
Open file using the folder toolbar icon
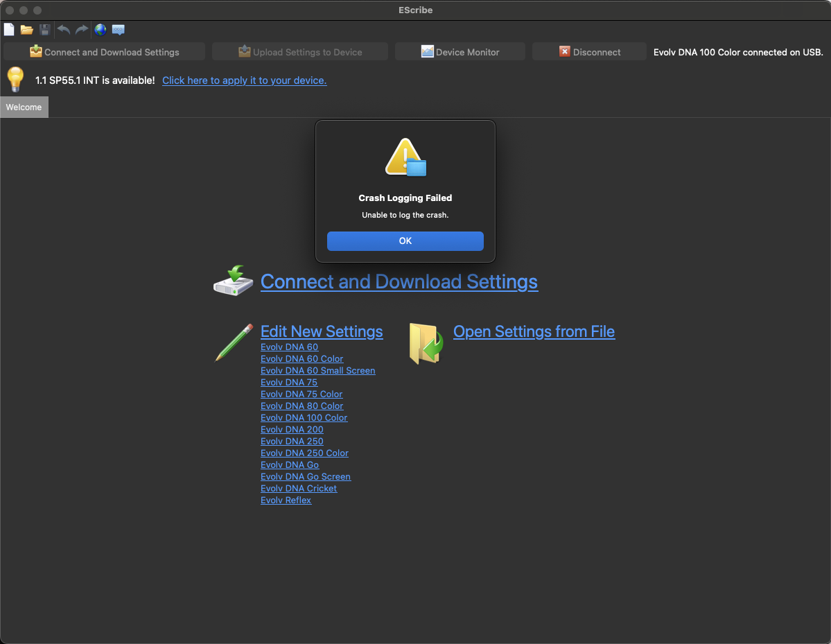(x=27, y=30)
